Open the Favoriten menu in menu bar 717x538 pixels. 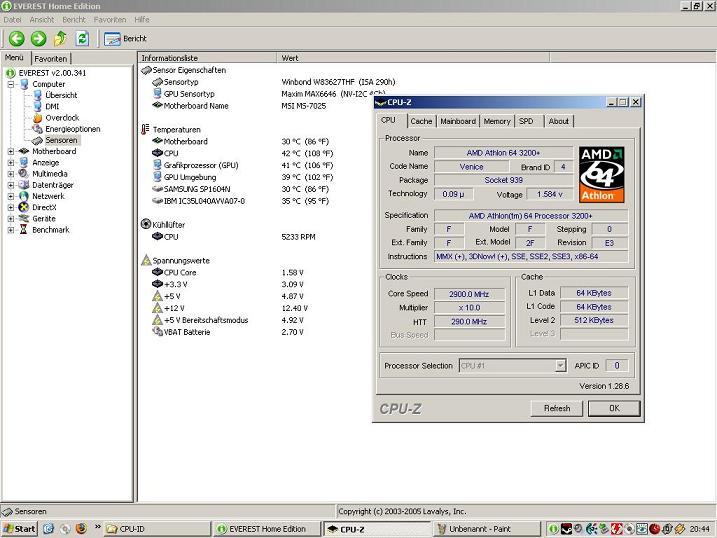pos(110,20)
